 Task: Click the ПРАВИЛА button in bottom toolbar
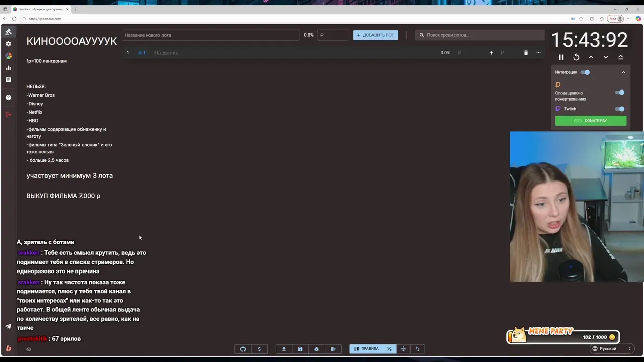point(366,349)
